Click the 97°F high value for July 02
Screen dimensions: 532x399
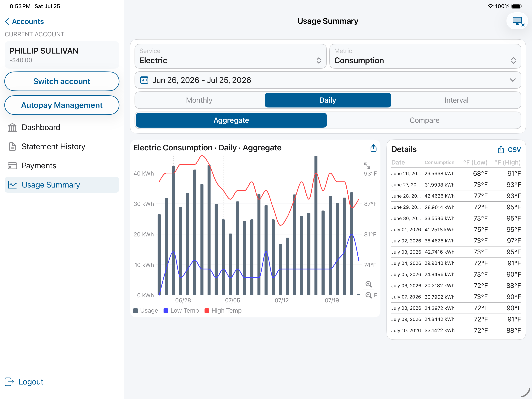click(514, 241)
